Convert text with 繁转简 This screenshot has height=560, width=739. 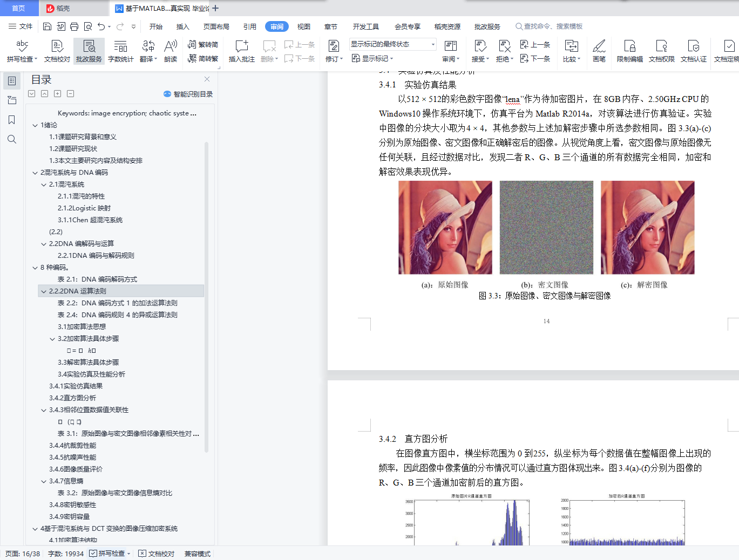coord(203,44)
